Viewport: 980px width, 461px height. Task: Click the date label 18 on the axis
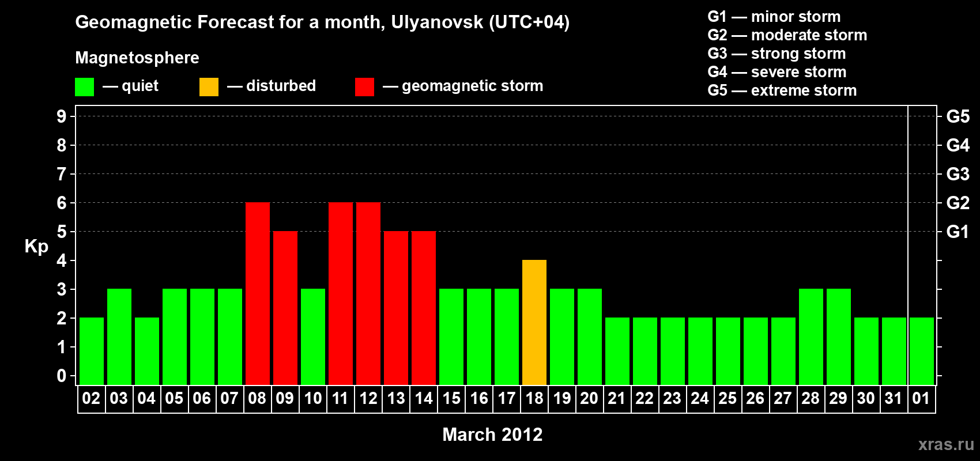[534, 399]
